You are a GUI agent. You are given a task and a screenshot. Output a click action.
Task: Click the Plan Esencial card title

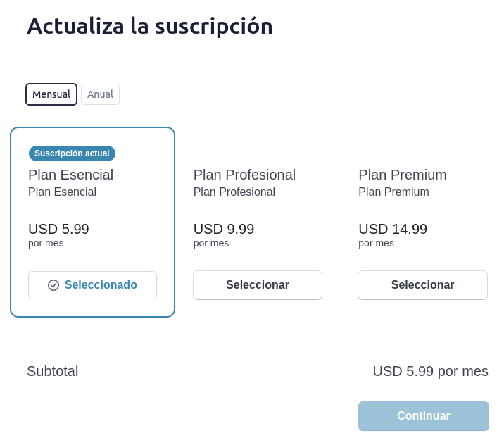point(70,175)
